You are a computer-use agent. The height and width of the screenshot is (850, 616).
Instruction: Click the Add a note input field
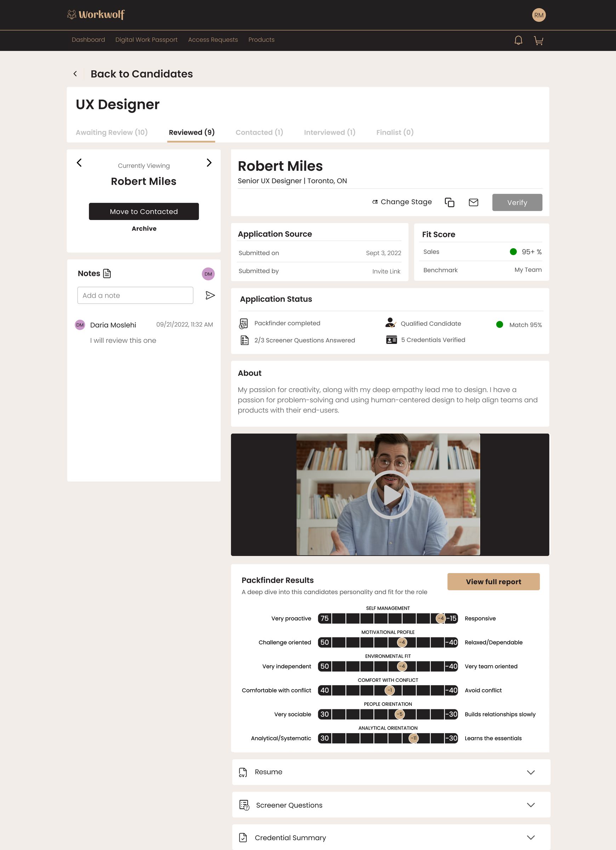click(135, 295)
